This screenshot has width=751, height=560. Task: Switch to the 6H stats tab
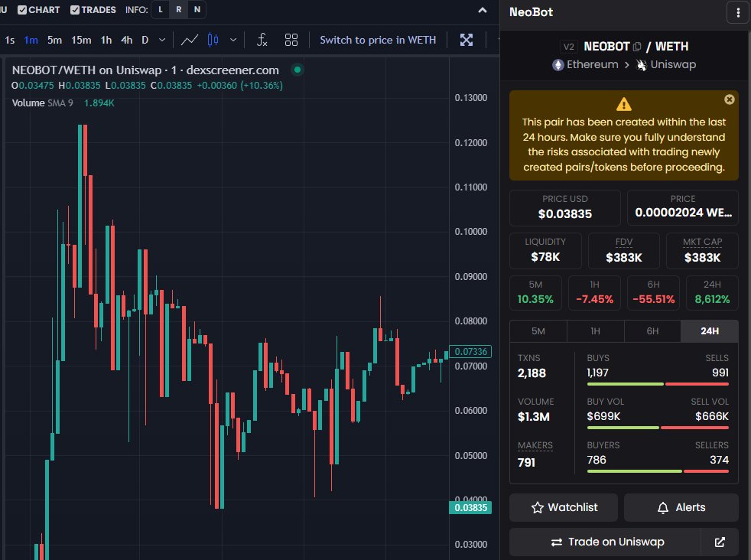tap(652, 331)
